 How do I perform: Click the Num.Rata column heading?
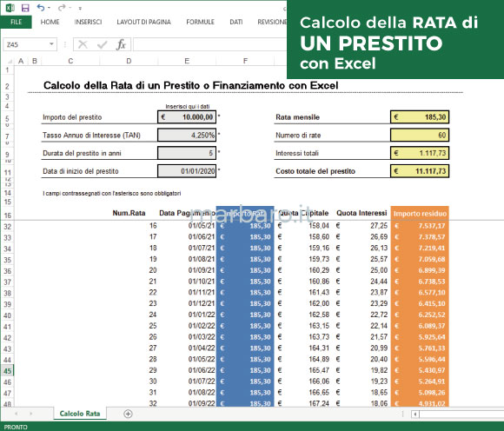coord(129,213)
